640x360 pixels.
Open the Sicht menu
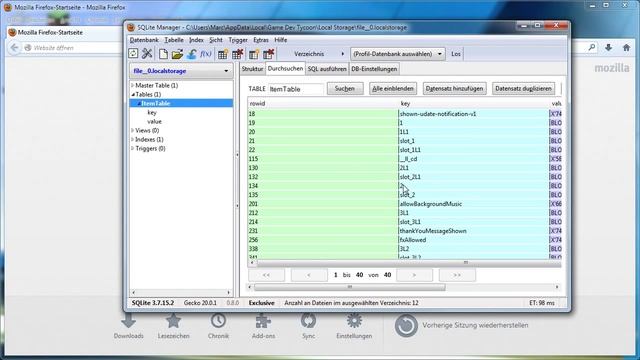tap(216, 40)
